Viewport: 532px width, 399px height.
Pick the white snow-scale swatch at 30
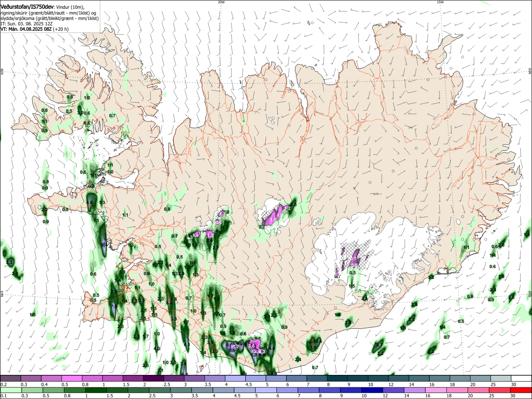point(522,379)
